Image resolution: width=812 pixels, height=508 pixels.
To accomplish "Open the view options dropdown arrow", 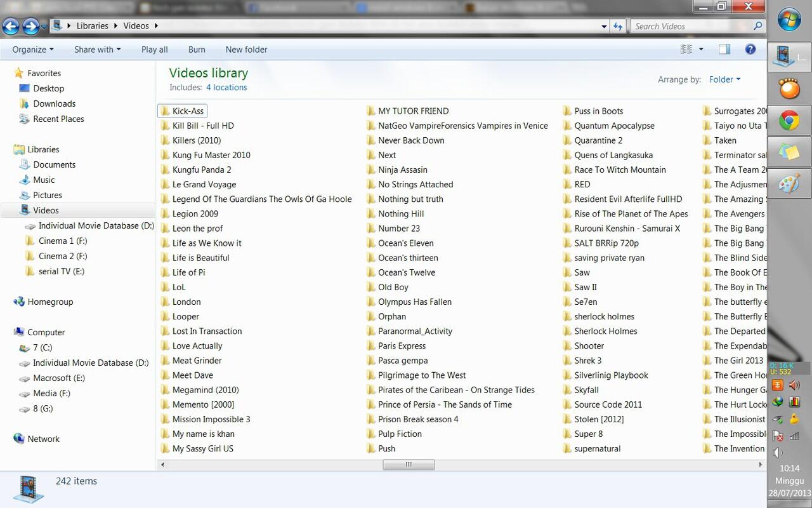I will pyautogui.click(x=701, y=49).
